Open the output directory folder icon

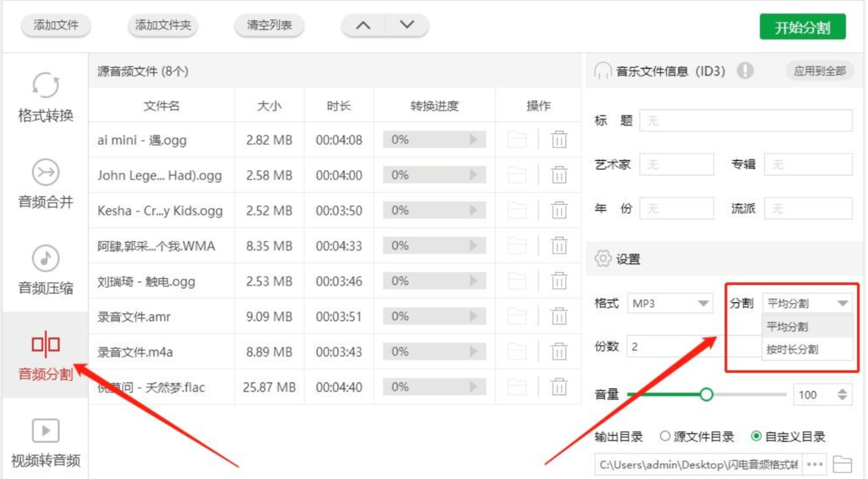coord(842,464)
